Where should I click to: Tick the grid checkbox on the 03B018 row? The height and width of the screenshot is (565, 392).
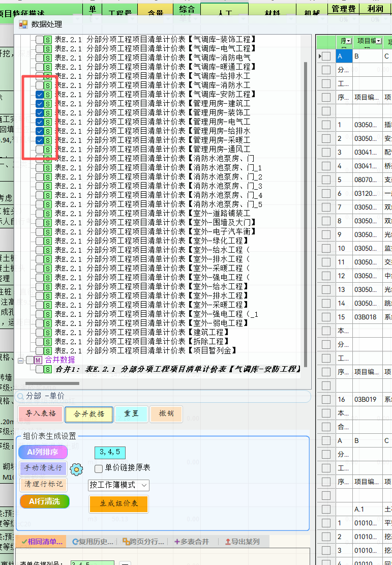point(326,317)
